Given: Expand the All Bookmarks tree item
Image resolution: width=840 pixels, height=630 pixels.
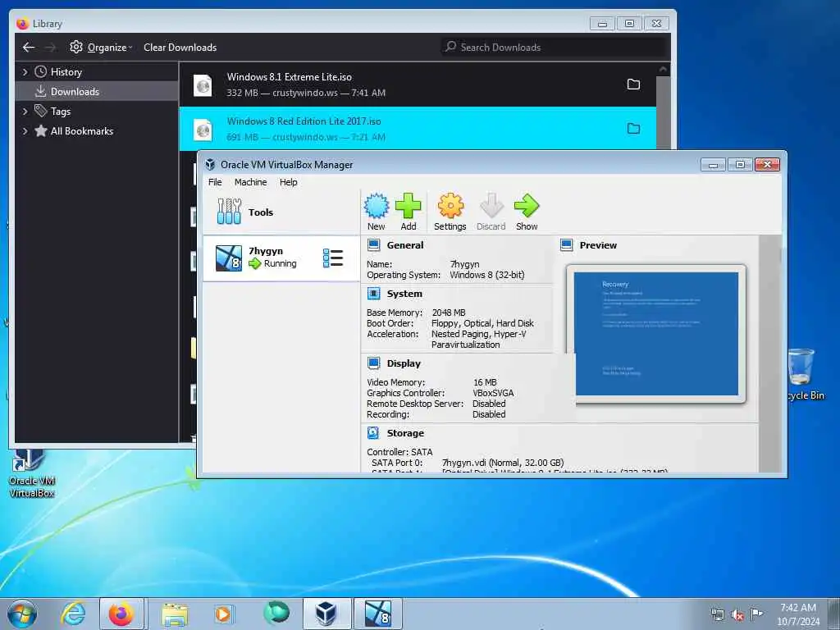Looking at the screenshot, I should [25, 131].
